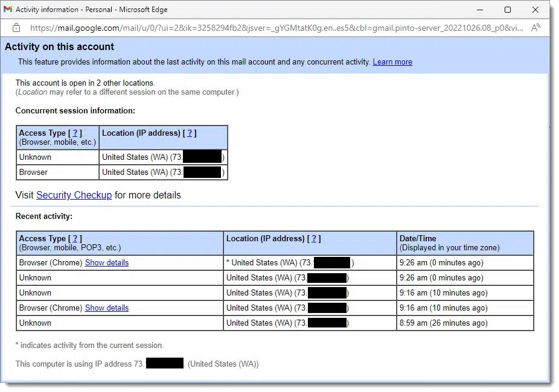
Task: Minimize the Activity information window
Action: (x=480, y=10)
